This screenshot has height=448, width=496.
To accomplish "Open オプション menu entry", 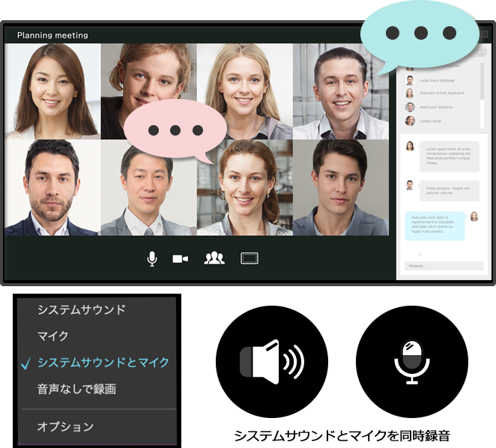I will pos(65,427).
